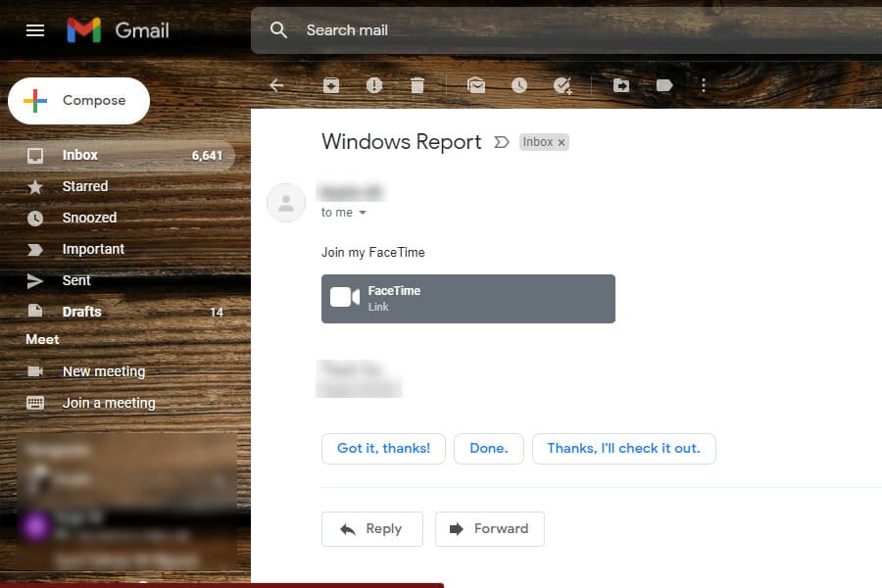Screen dimensions: 882x588
Task: Toggle the Important marker beside the subject
Action: click(502, 142)
